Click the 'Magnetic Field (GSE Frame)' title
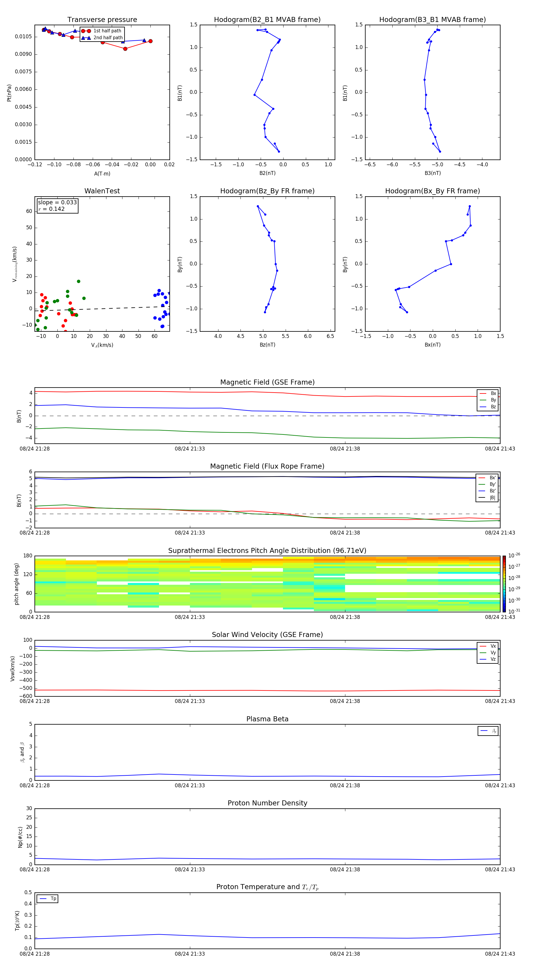535x980 pixels. coord(267,382)
